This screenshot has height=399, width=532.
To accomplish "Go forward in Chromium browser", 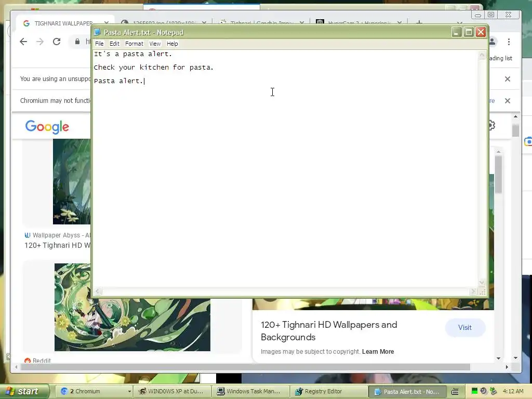I will pyautogui.click(x=39, y=42).
